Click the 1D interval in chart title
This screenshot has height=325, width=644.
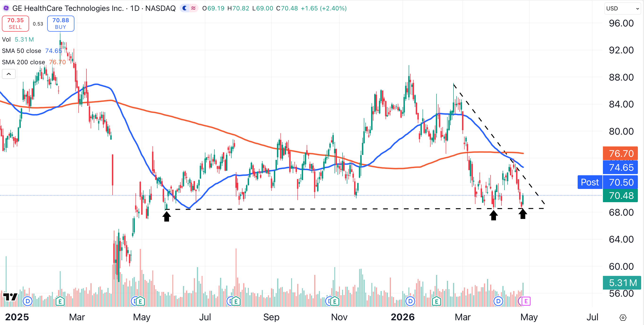tap(135, 8)
